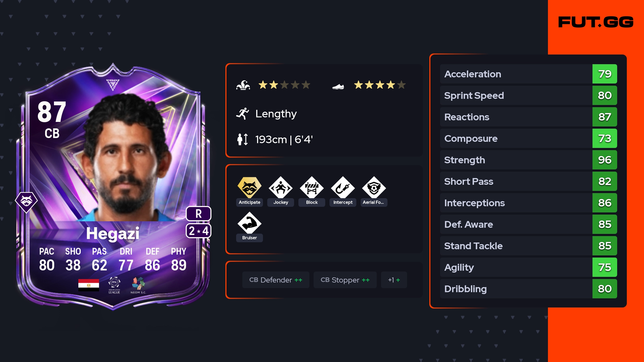The width and height of the screenshot is (644, 362).
Task: Open the Intercept playstyle icon
Action: [x=343, y=187]
